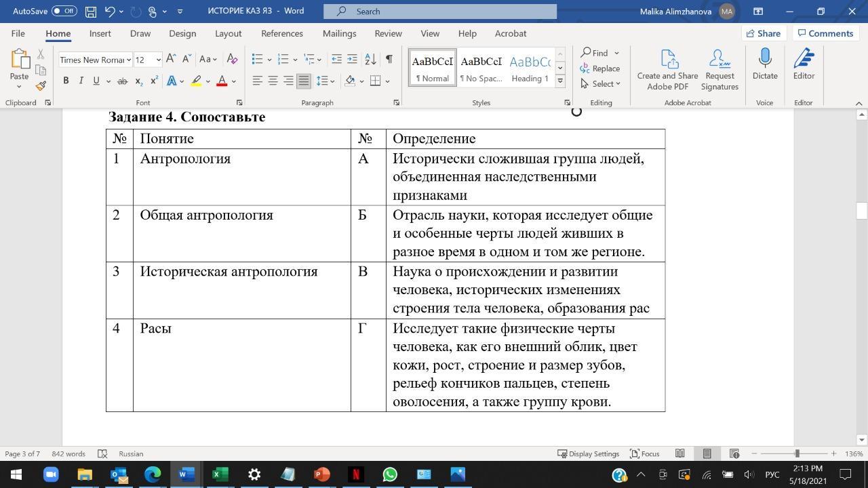868x488 pixels.
Task: Toggle Italic formatting
Action: click(81, 81)
